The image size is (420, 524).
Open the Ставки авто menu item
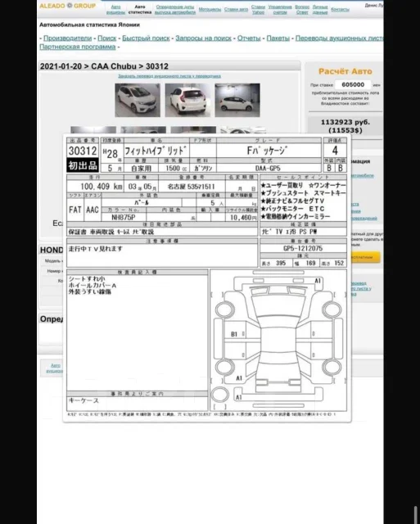[236, 9]
